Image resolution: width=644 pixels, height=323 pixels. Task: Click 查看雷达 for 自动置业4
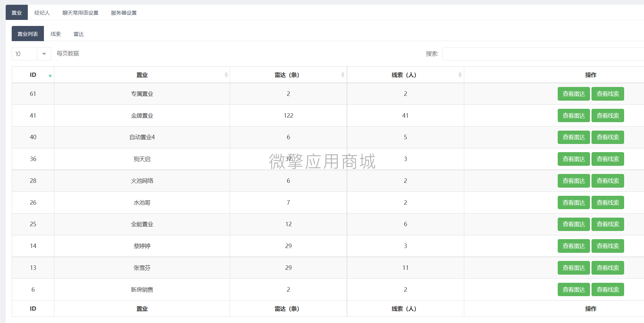click(x=574, y=137)
